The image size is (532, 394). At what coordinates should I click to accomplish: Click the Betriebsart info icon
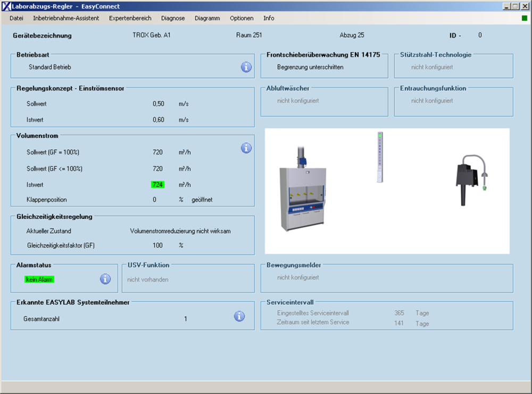(246, 67)
